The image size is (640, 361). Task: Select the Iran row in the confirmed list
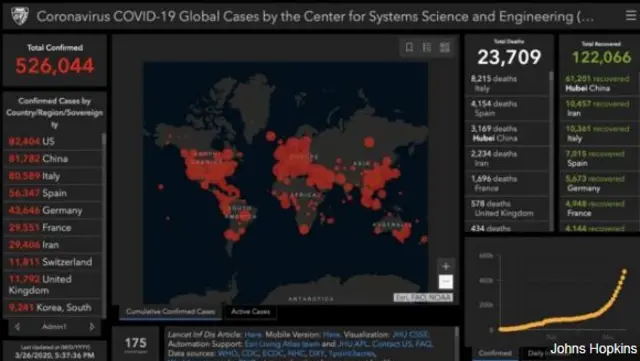(x=52, y=245)
